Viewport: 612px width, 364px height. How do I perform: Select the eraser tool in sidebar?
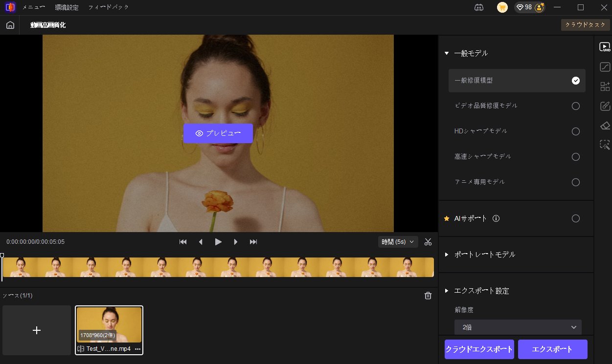click(x=605, y=126)
